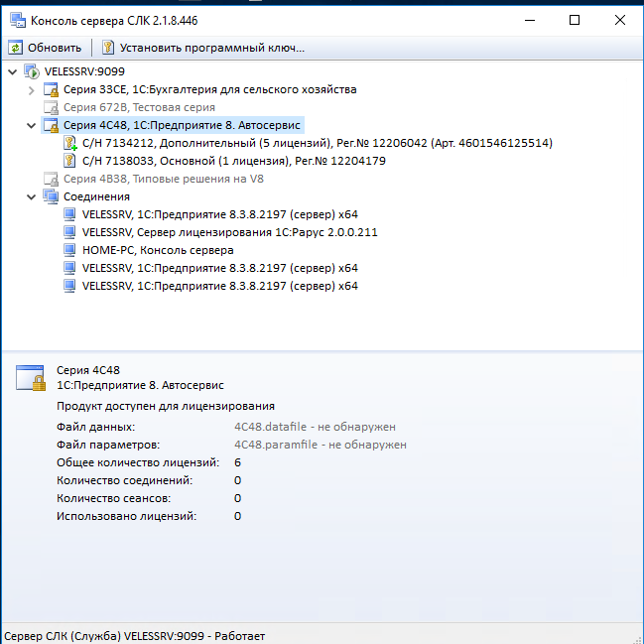Click the Серия 4C48 tree icon
The image size is (644, 644).
(51, 125)
